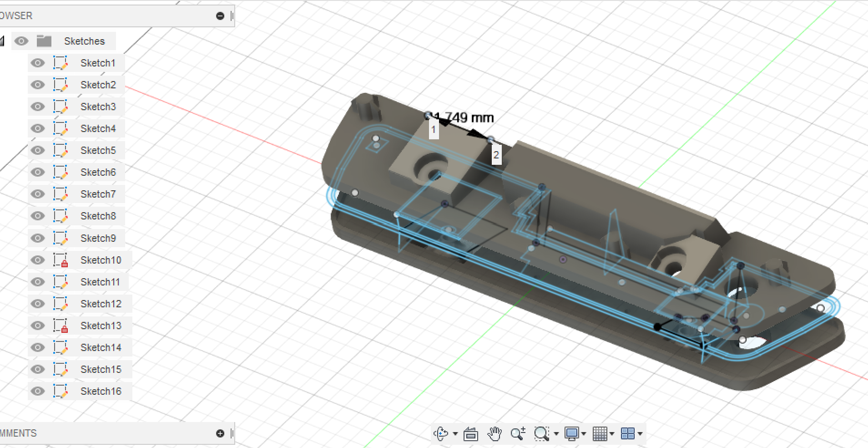Open Display Settings dropdown arrow
The width and height of the screenshot is (868, 448).
tap(584, 434)
